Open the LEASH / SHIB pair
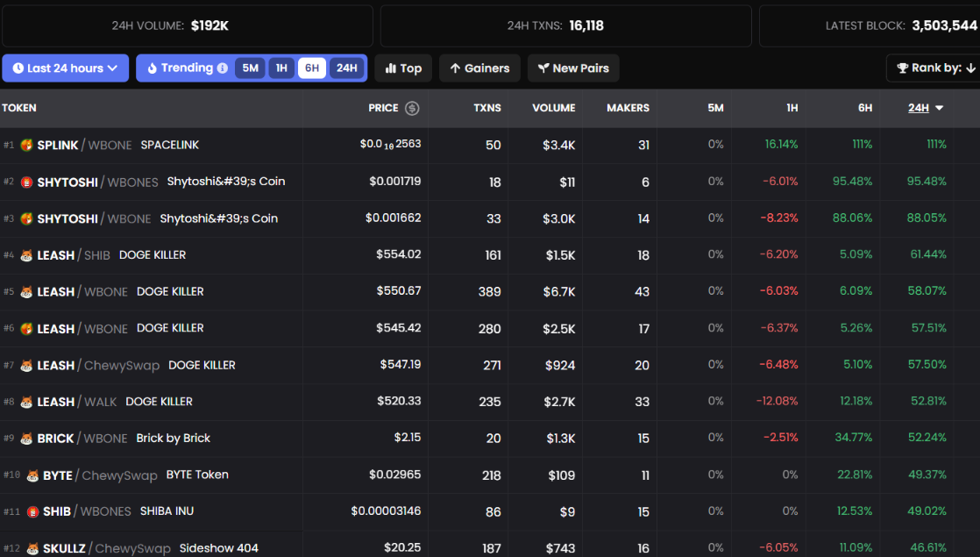Viewport: 980px width, 557px height. (73, 255)
